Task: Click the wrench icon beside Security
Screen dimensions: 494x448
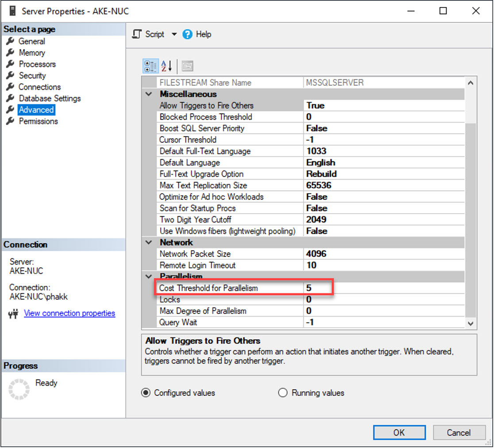Action: [10, 76]
